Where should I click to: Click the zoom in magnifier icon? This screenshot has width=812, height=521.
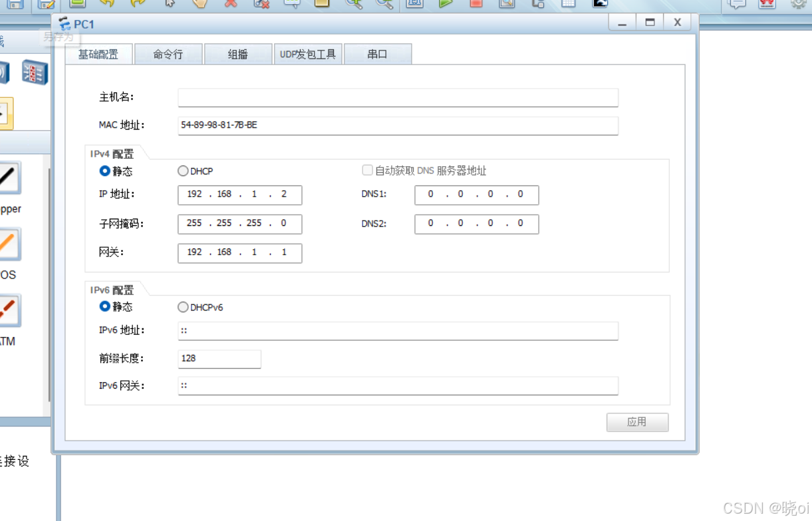click(354, 3)
